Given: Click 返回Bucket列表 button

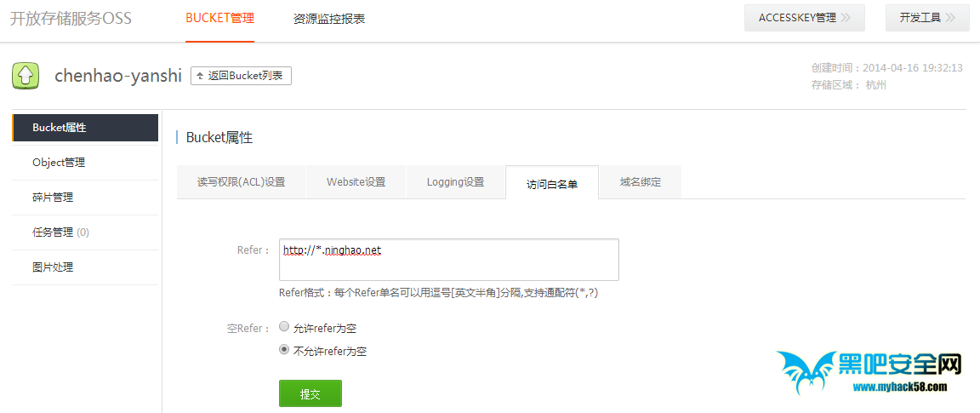Looking at the screenshot, I should click(241, 76).
